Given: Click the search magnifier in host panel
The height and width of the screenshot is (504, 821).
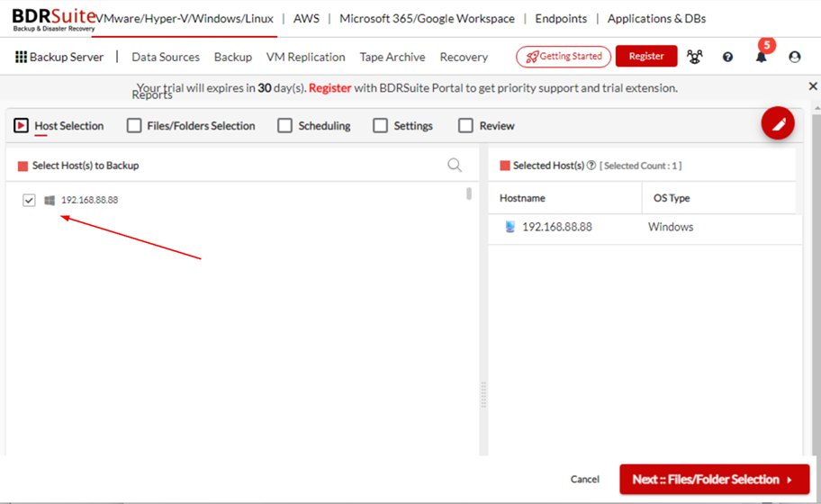Looking at the screenshot, I should pos(455,166).
